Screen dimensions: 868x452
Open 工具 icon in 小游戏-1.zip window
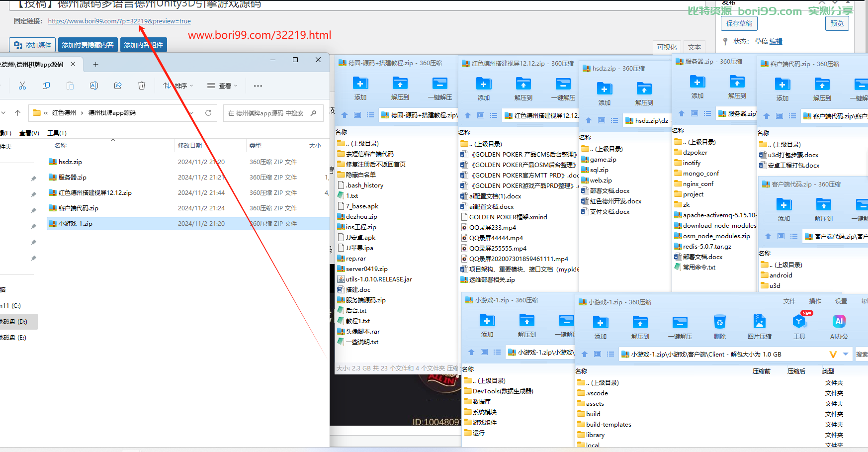point(799,327)
